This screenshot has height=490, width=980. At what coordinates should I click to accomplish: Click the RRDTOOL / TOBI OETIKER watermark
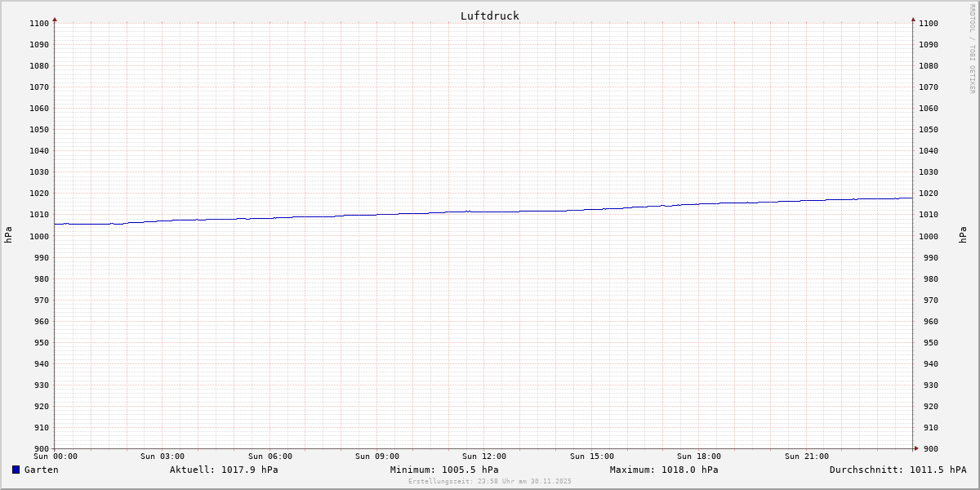pyautogui.click(x=972, y=48)
